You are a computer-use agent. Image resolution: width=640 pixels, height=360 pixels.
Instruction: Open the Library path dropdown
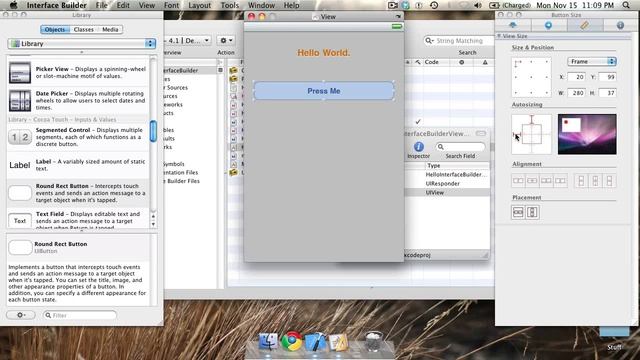point(82,43)
